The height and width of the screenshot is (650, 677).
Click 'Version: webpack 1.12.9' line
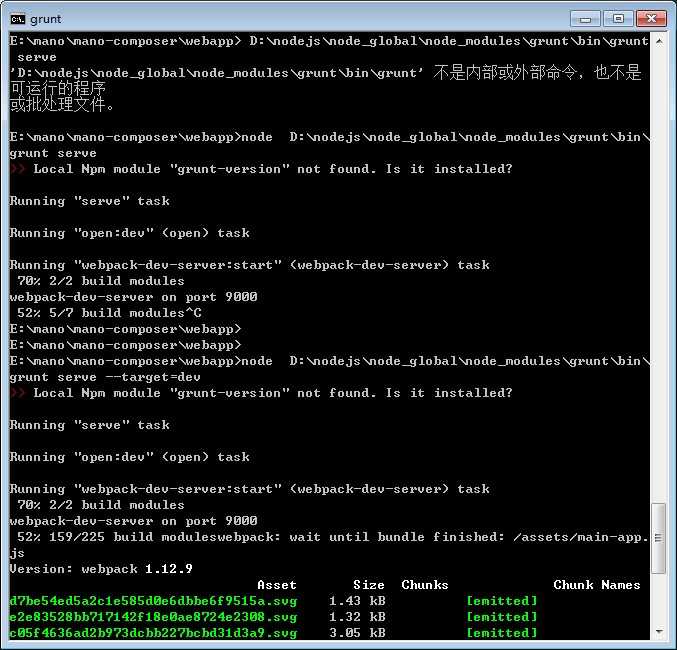click(101, 569)
